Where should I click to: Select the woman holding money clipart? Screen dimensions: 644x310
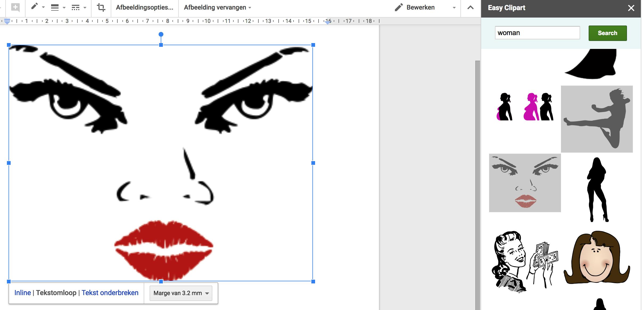point(525,262)
